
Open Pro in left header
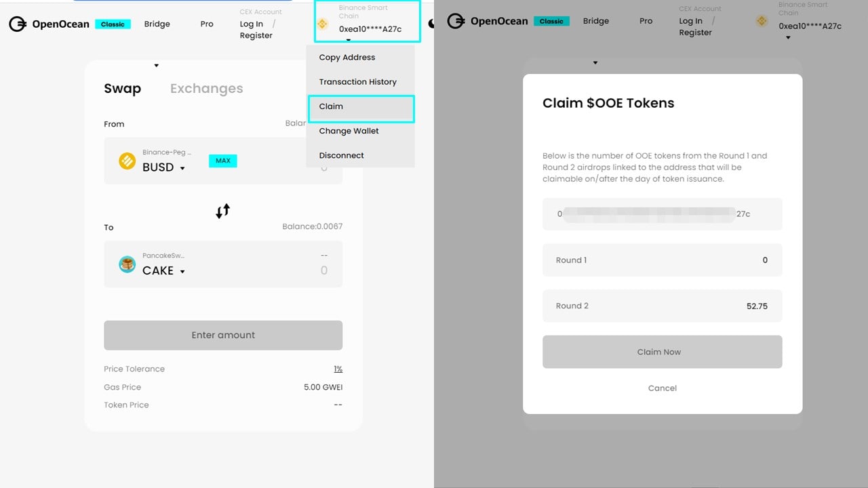(x=207, y=24)
